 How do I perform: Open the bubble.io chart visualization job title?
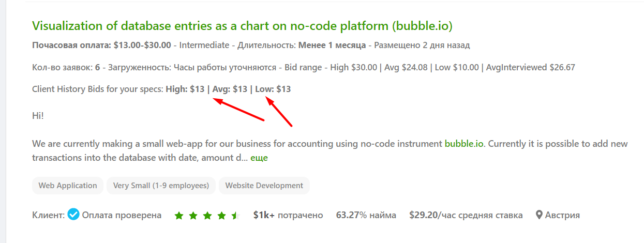point(242,26)
